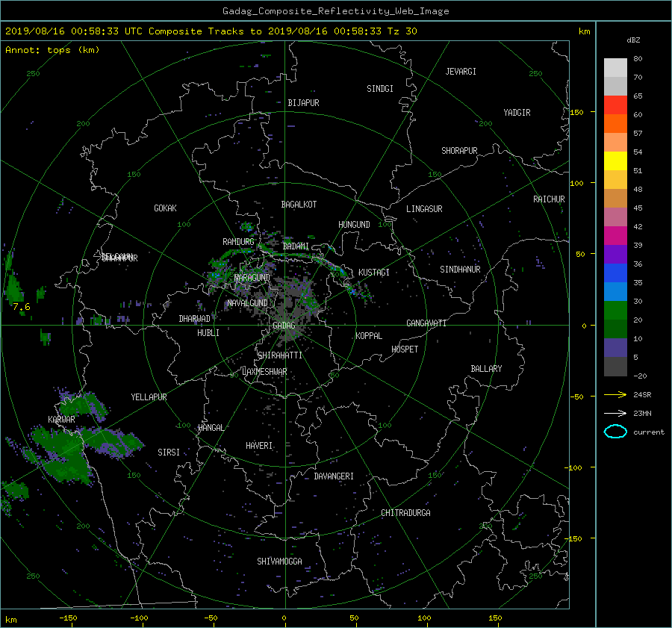672x628 pixels.
Task: Select the KOPPAL city label
Action: (x=369, y=335)
